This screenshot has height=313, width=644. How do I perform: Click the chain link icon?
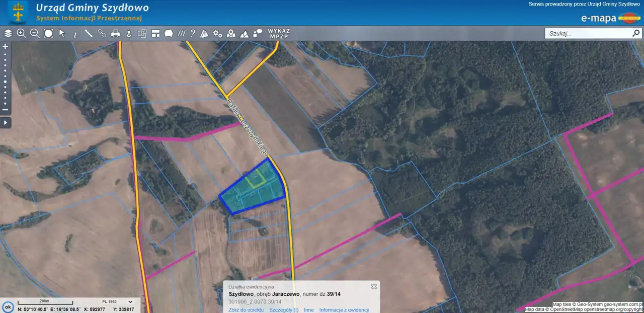point(102,34)
